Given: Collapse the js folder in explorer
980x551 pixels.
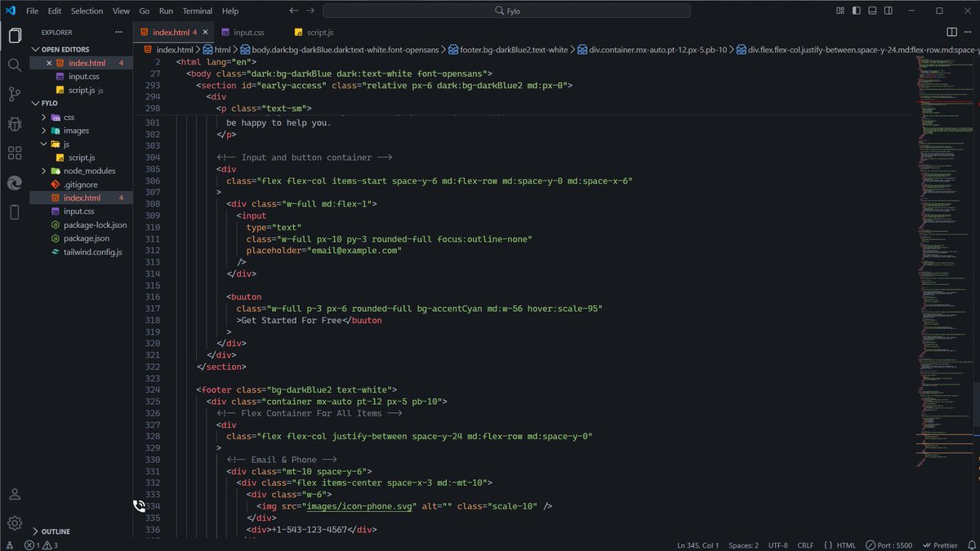Looking at the screenshot, I should point(43,144).
